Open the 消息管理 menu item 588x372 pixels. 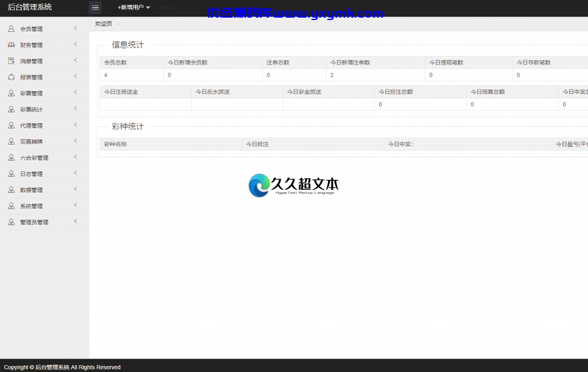coord(44,61)
